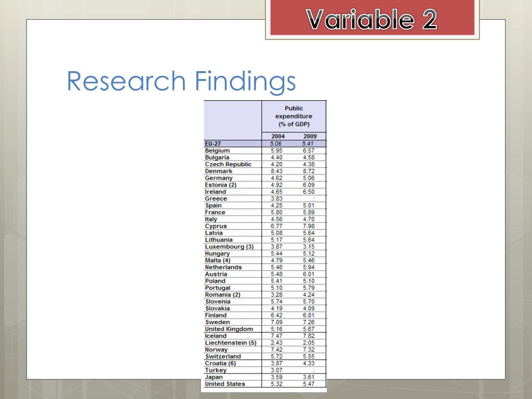
Task: Click the Austria row label
Action: tap(216, 274)
